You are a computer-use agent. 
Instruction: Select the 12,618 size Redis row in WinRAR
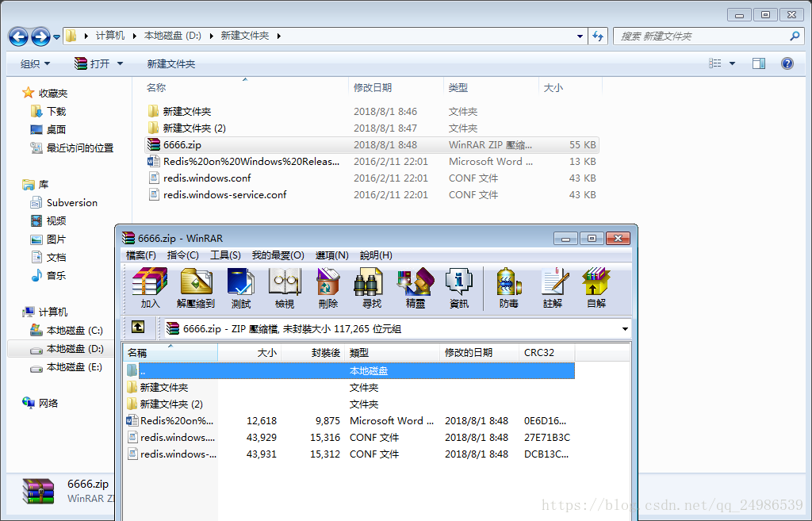click(x=349, y=420)
